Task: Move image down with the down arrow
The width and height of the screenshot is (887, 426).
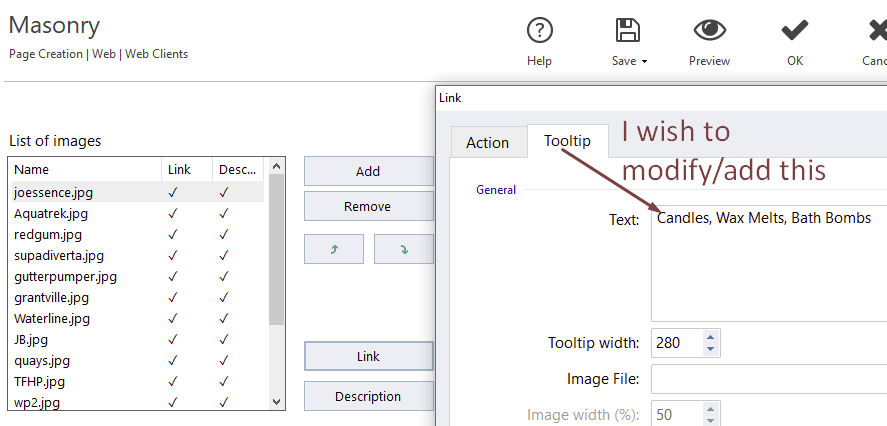Action: coord(404,249)
